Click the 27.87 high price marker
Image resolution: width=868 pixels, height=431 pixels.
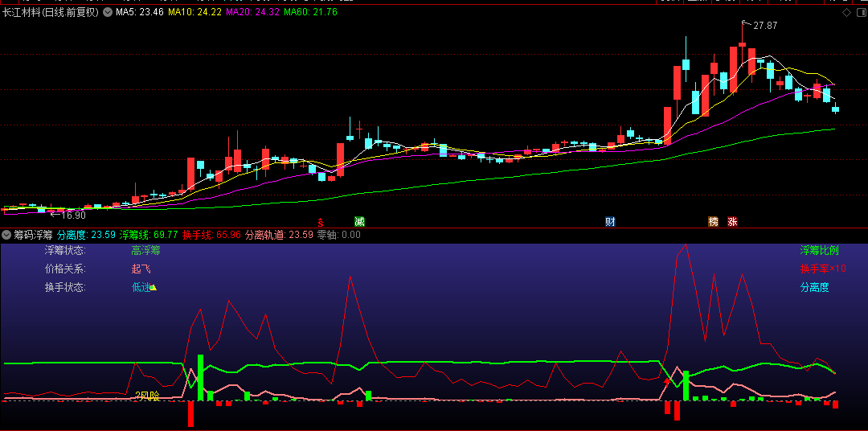tap(765, 26)
